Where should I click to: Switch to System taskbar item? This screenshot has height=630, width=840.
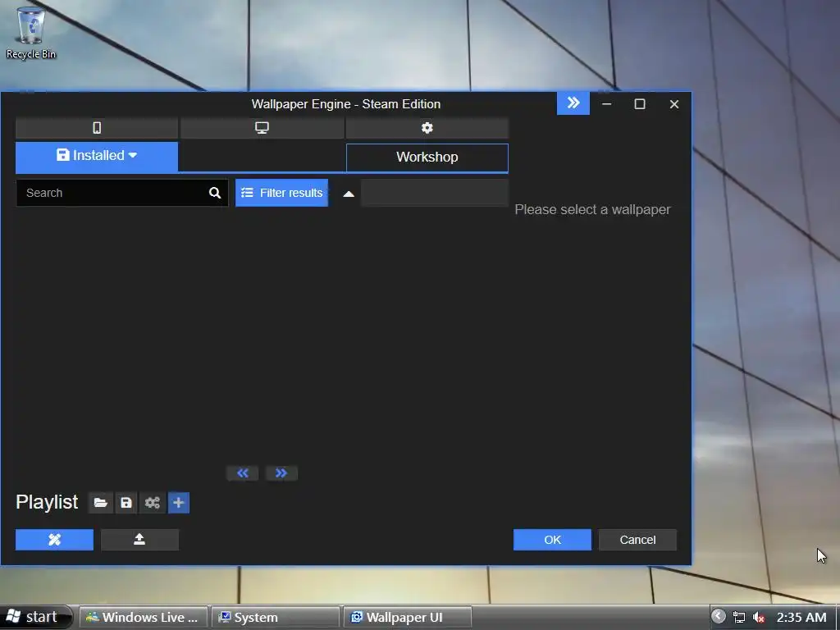click(x=276, y=617)
